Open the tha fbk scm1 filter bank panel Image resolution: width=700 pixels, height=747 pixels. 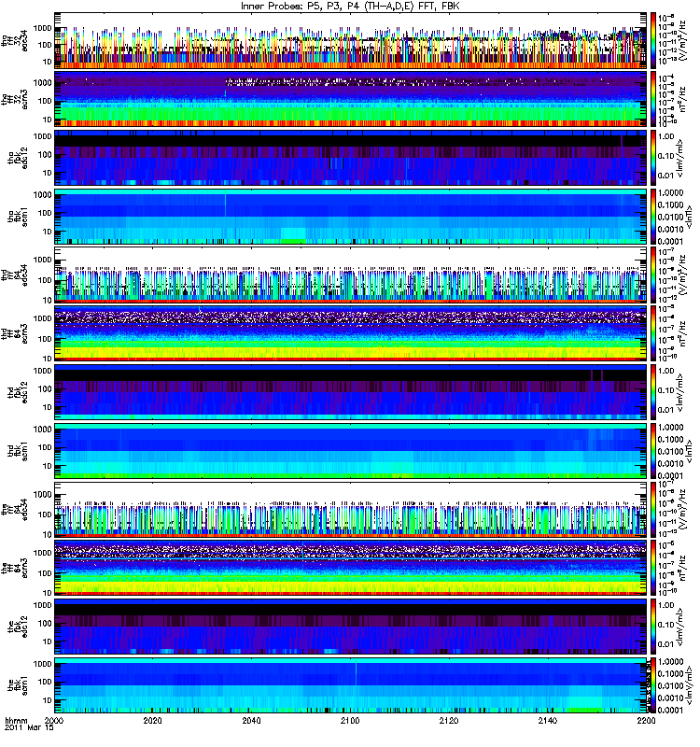(x=351, y=217)
